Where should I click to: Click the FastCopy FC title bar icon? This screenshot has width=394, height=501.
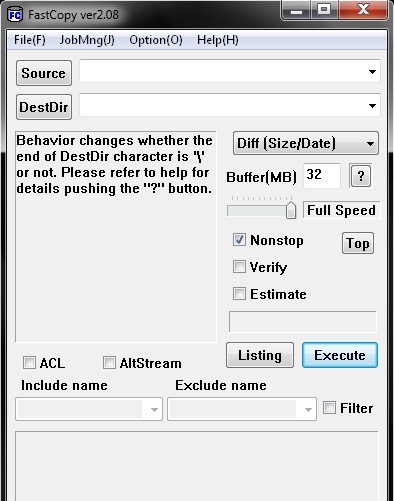point(15,15)
